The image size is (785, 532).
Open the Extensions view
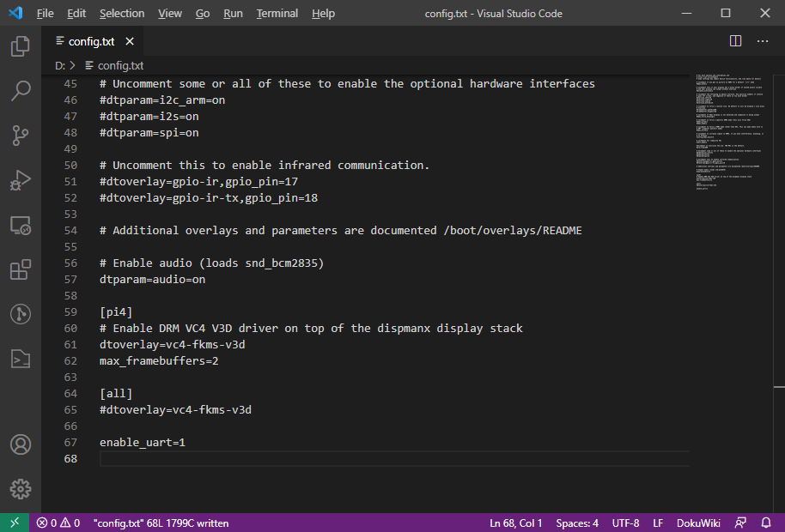click(20, 269)
